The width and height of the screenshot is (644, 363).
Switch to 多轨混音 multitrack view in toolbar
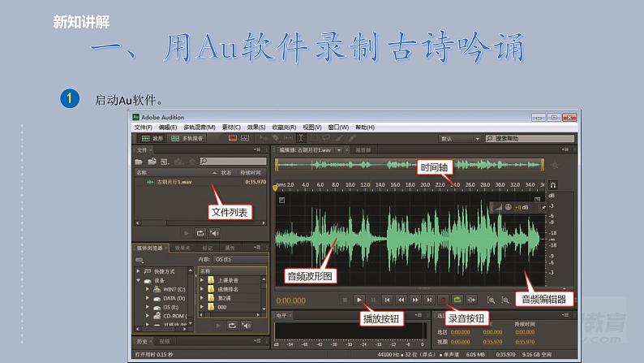point(187,139)
